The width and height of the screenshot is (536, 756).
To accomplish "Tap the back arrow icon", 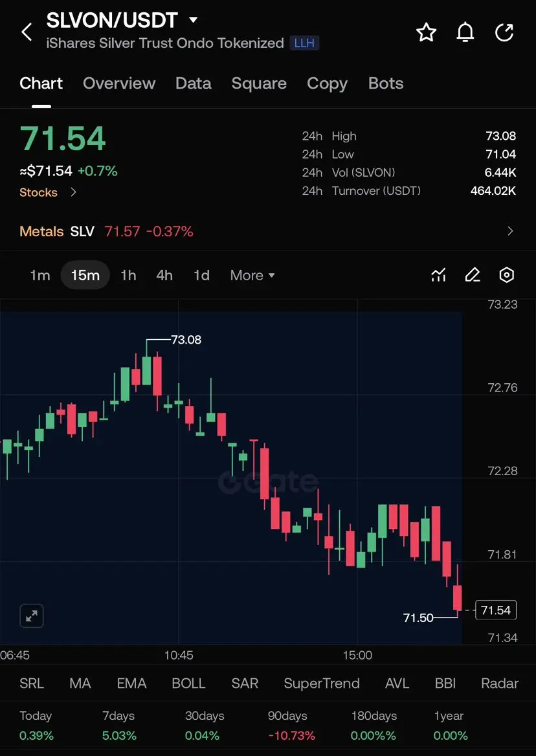I will coord(27,32).
